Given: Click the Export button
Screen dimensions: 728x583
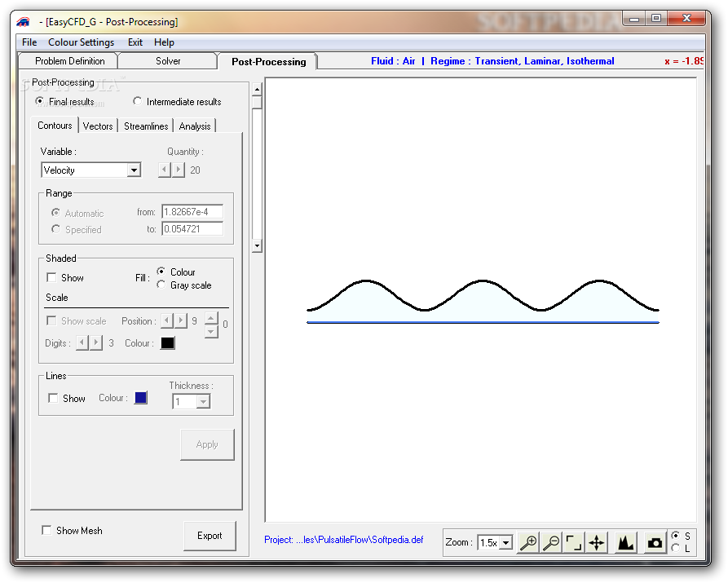Looking at the screenshot, I should pos(210,536).
